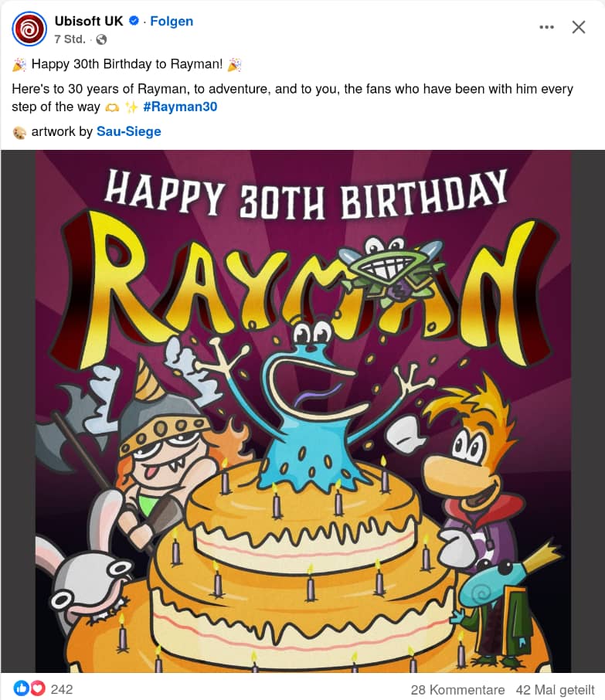Click the blue verified badge
Image resolution: width=605 pixels, height=700 pixels.
click(x=134, y=21)
